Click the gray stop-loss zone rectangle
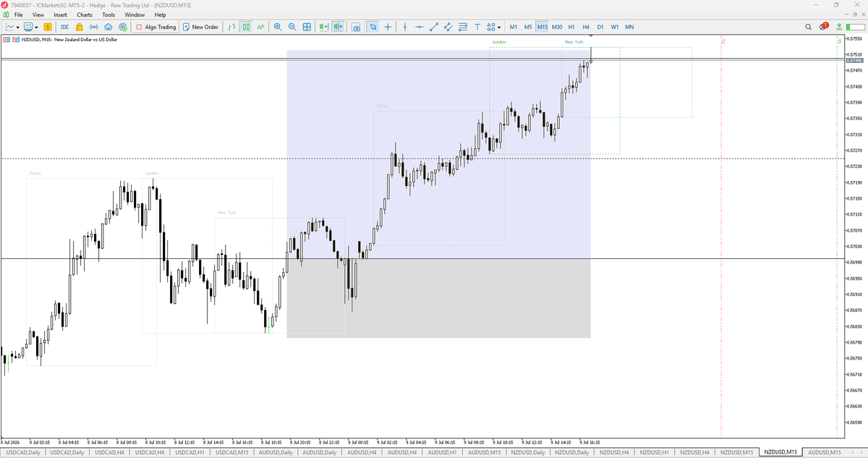Screen dimensions: 868x458 438,298
